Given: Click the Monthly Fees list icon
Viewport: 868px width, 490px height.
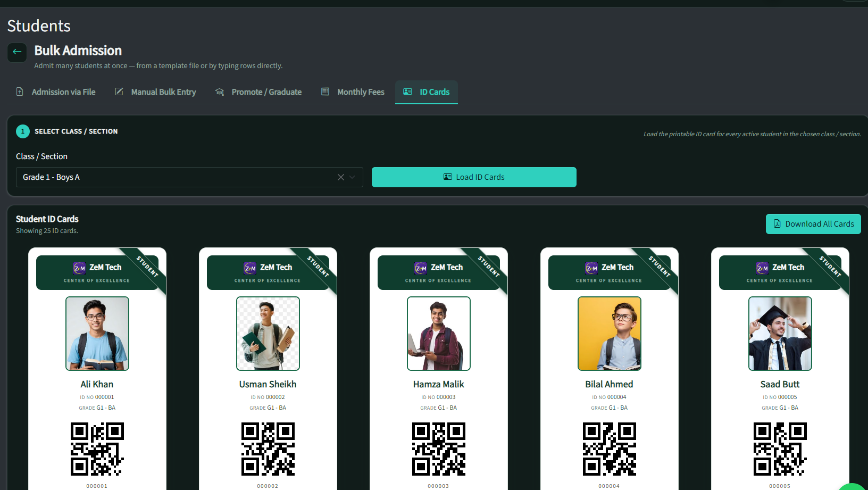Looking at the screenshot, I should [325, 92].
